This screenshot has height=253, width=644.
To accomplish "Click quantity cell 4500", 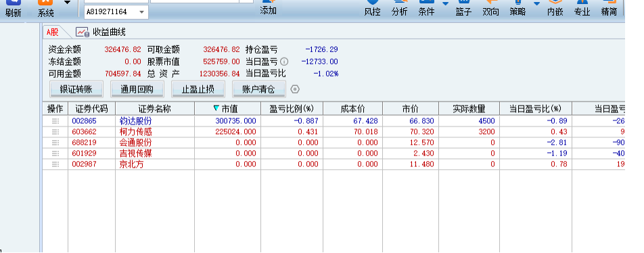I will coord(486,121).
